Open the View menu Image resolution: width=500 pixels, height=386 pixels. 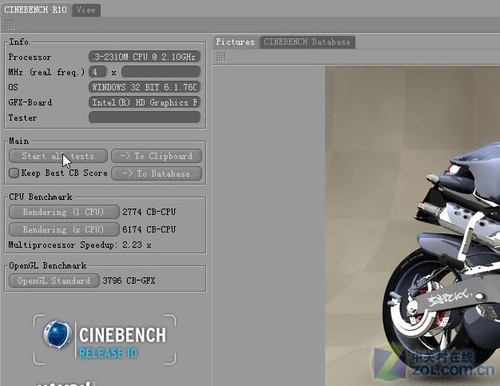86,10
